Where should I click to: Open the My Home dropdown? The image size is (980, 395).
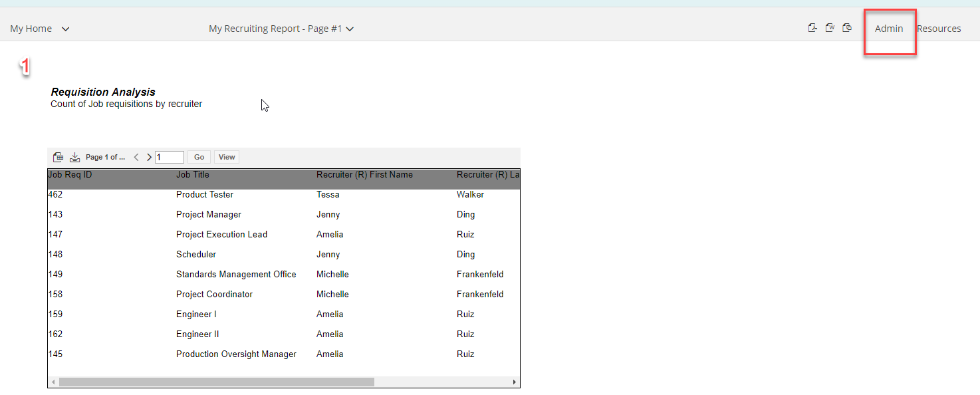point(40,29)
